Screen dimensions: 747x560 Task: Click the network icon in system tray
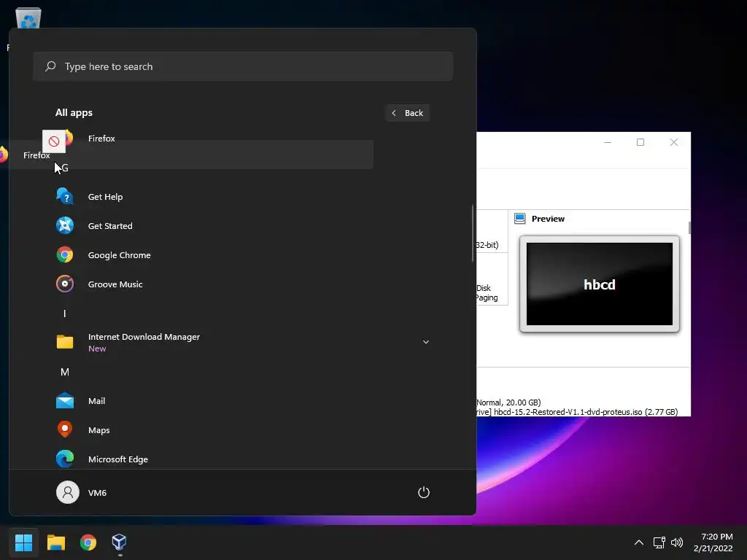click(x=659, y=542)
